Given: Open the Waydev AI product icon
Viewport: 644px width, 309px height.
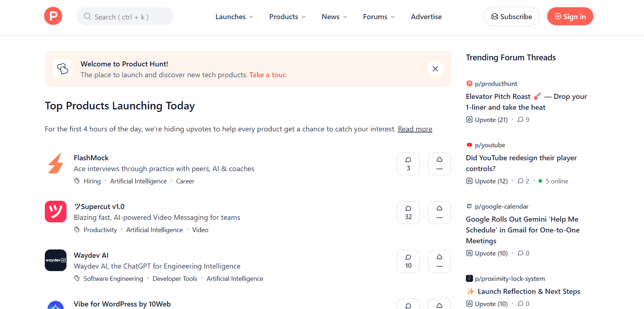Looking at the screenshot, I should 56,260.
